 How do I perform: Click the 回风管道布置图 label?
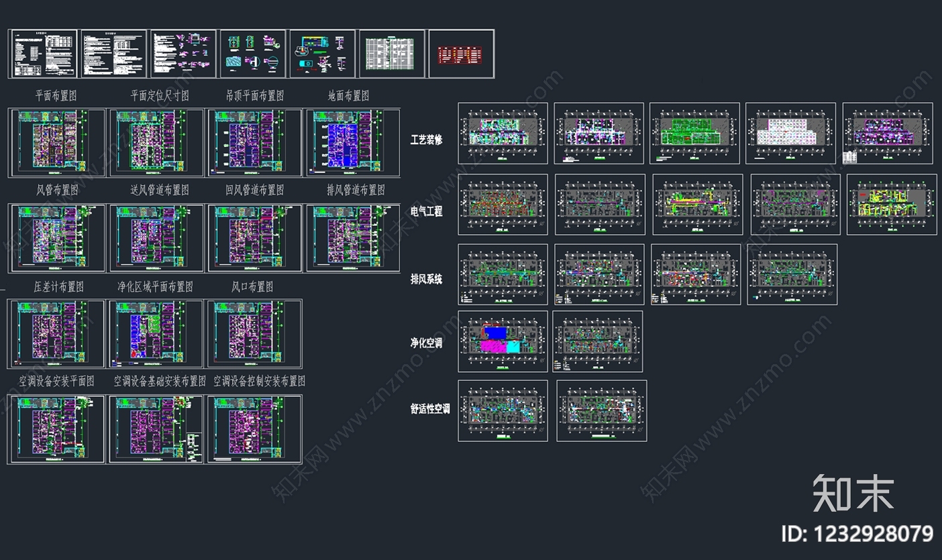(x=255, y=190)
